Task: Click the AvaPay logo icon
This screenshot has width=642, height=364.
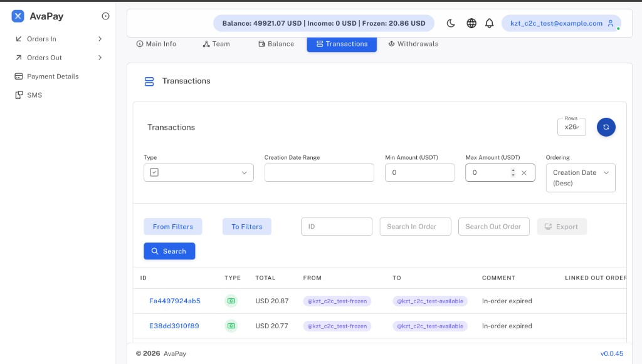Action: click(x=18, y=16)
